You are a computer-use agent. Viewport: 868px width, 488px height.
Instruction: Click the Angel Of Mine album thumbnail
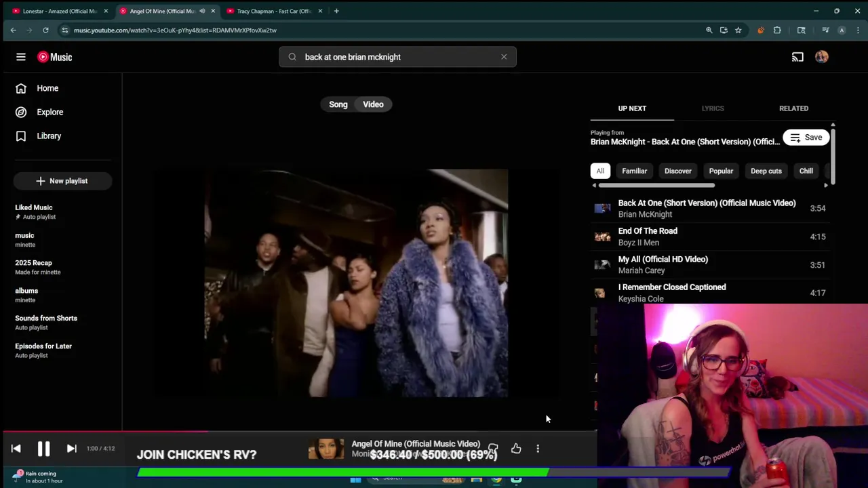point(326,449)
